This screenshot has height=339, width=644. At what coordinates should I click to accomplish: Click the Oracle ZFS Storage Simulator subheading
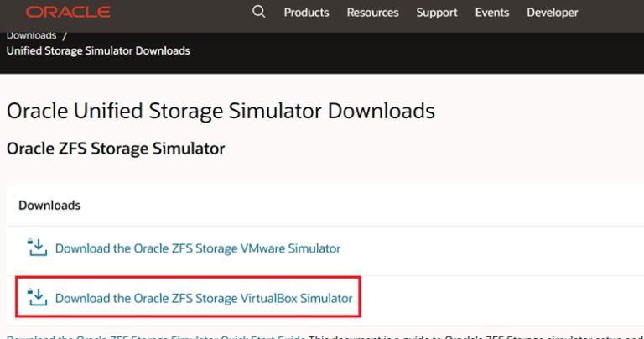pyautogui.click(x=116, y=149)
